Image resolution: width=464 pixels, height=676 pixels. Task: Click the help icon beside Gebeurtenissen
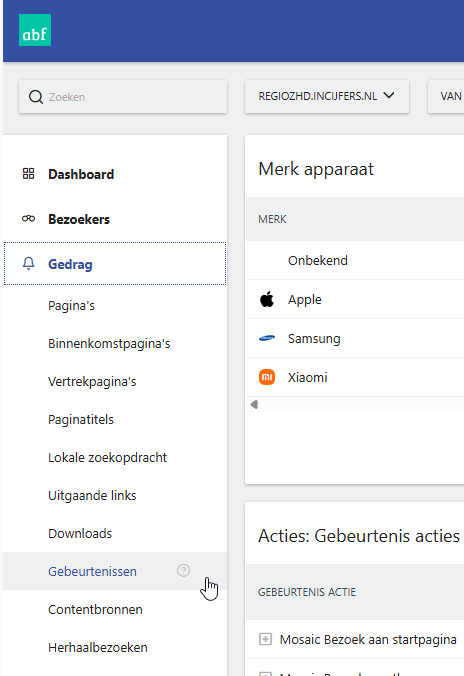coord(183,570)
